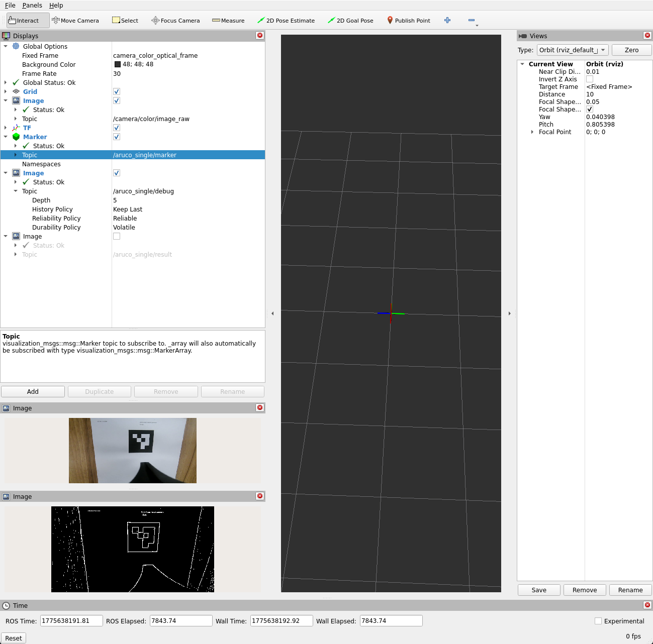Uncheck the Marker display checkbox

tap(117, 137)
